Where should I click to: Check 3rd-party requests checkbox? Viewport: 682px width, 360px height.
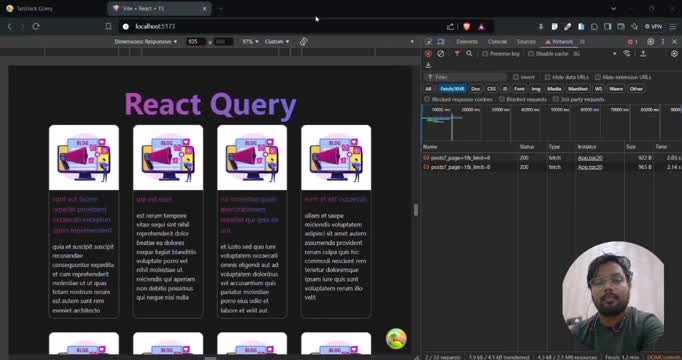point(555,99)
